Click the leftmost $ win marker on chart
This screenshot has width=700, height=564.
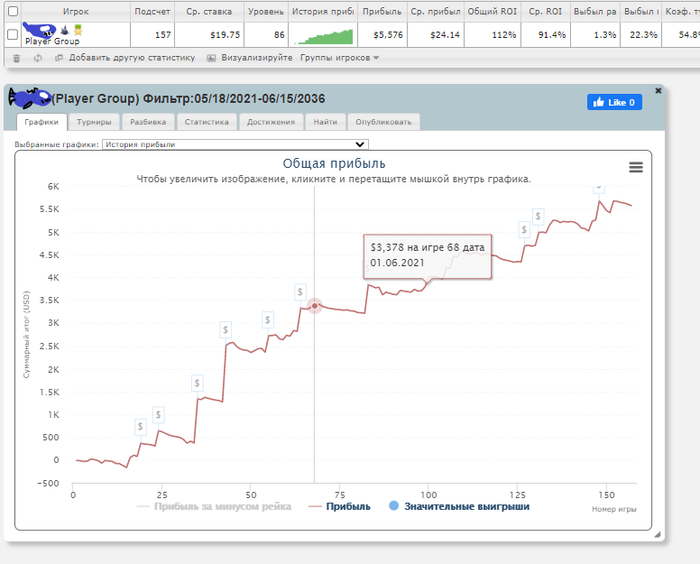pyautogui.click(x=140, y=427)
